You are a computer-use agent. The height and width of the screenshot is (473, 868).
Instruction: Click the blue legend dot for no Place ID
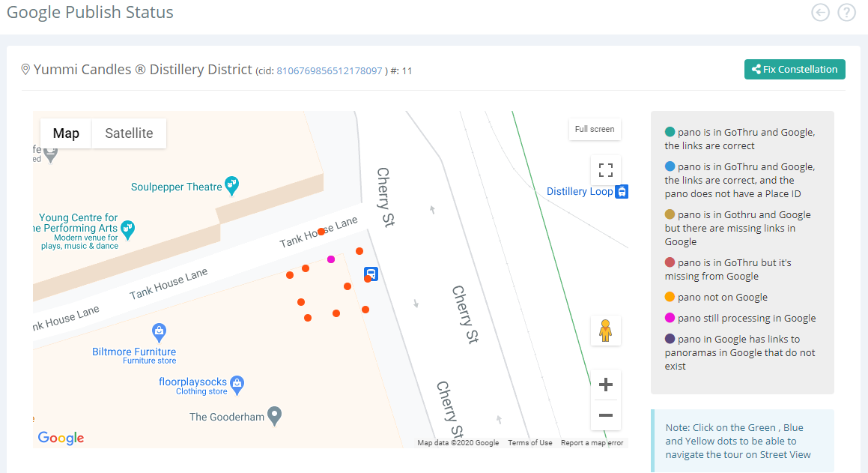tap(670, 166)
